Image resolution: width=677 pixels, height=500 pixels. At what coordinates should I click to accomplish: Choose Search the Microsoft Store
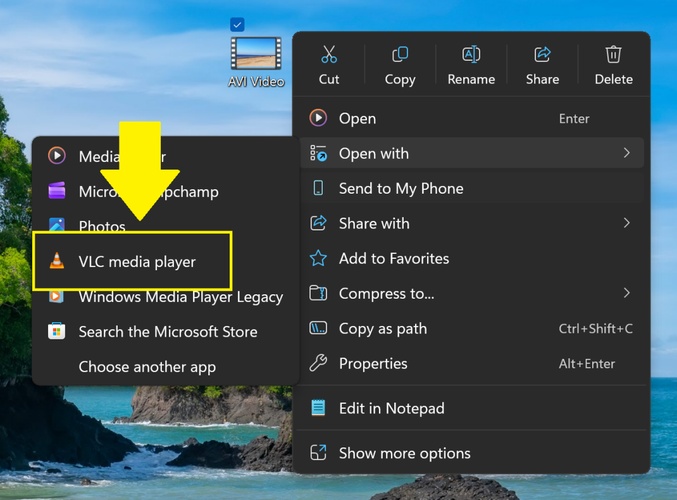tap(166, 332)
